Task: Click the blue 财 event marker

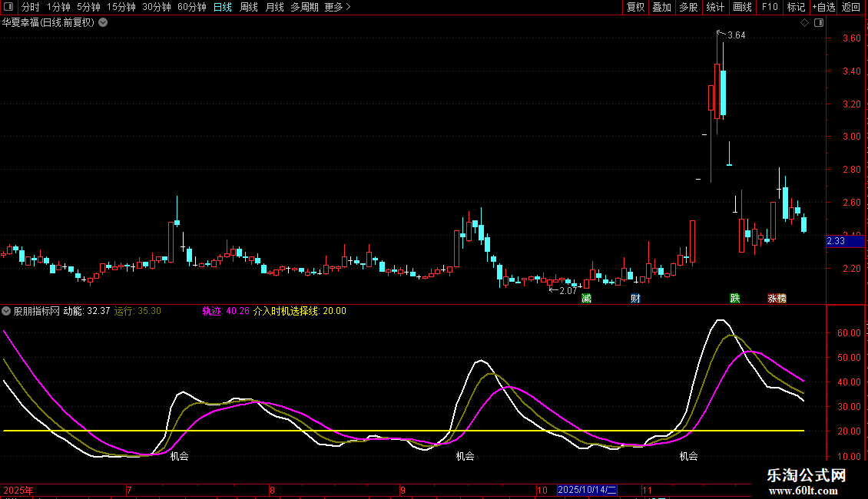Action: (635, 298)
